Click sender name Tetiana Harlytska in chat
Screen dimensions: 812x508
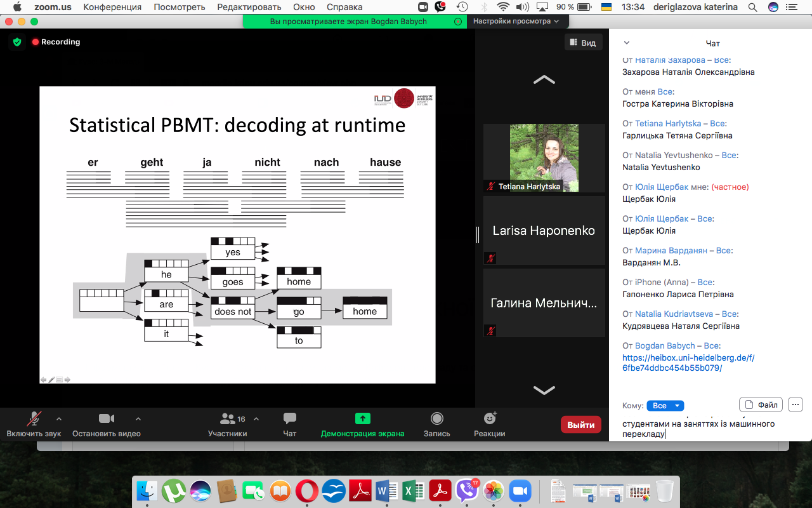pyautogui.click(x=668, y=123)
